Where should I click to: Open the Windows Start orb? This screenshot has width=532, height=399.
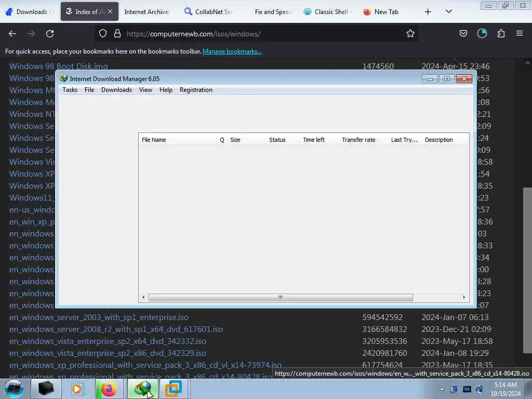point(14,389)
